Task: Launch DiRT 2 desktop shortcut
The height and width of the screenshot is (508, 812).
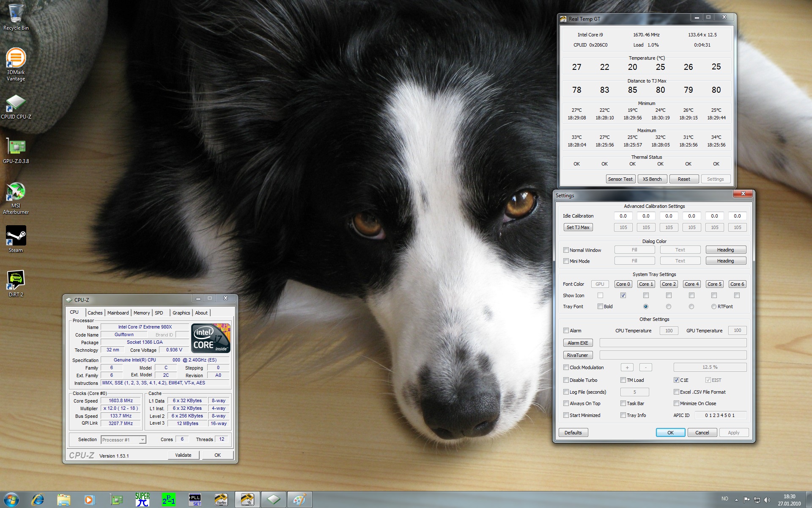Action: click(x=16, y=284)
